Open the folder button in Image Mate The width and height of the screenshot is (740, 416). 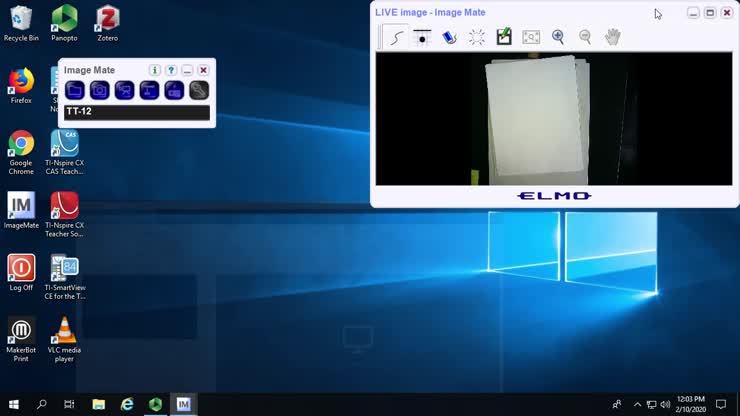click(x=75, y=90)
